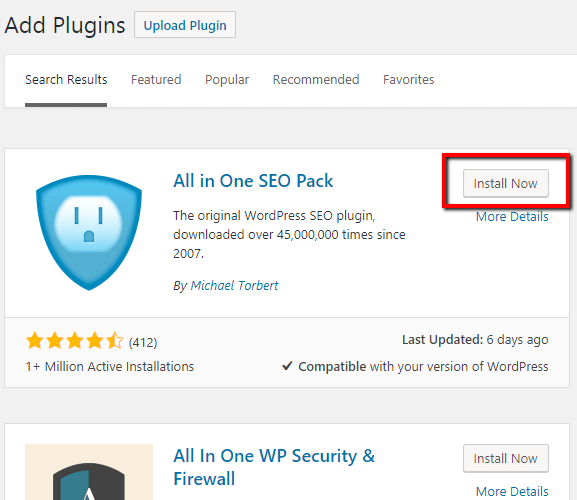Open More Details for WP Security & Firewall
Image resolution: width=577 pixels, height=500 pixels.
pyautogui.click(x=512, y=492)
